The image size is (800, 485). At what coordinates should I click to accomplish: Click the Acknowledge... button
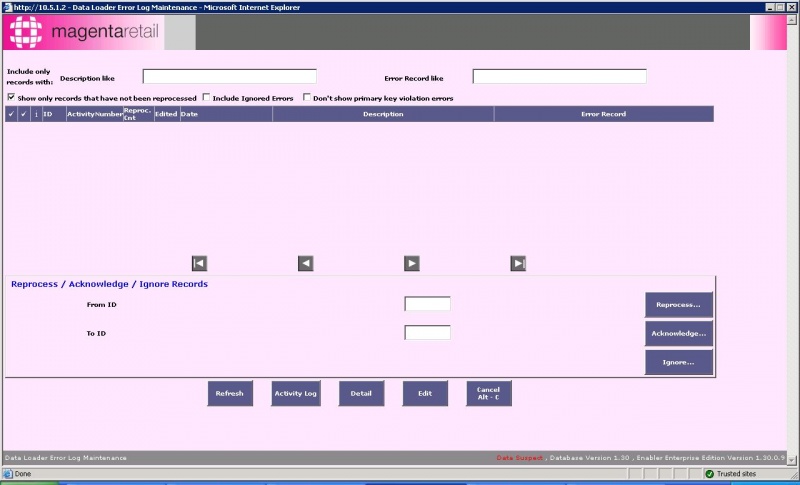[x=679, y=334]
